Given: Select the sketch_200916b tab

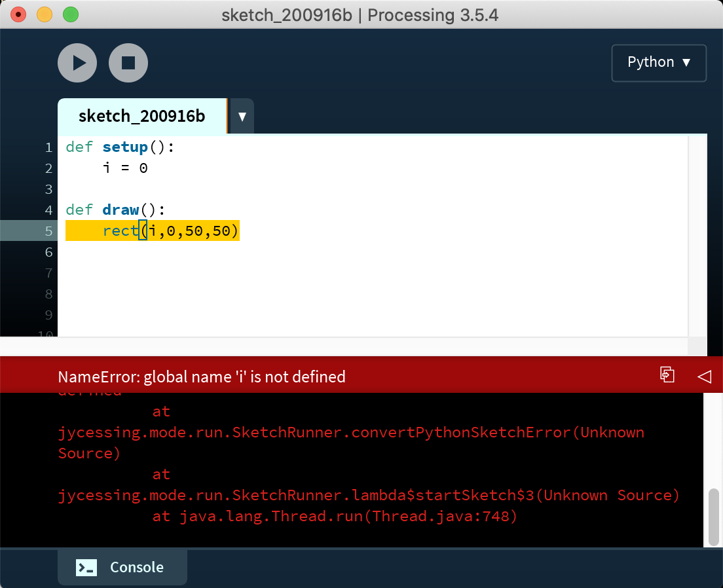Looking at the screenshot, I should pyautogui.click(x=141, y=117).
